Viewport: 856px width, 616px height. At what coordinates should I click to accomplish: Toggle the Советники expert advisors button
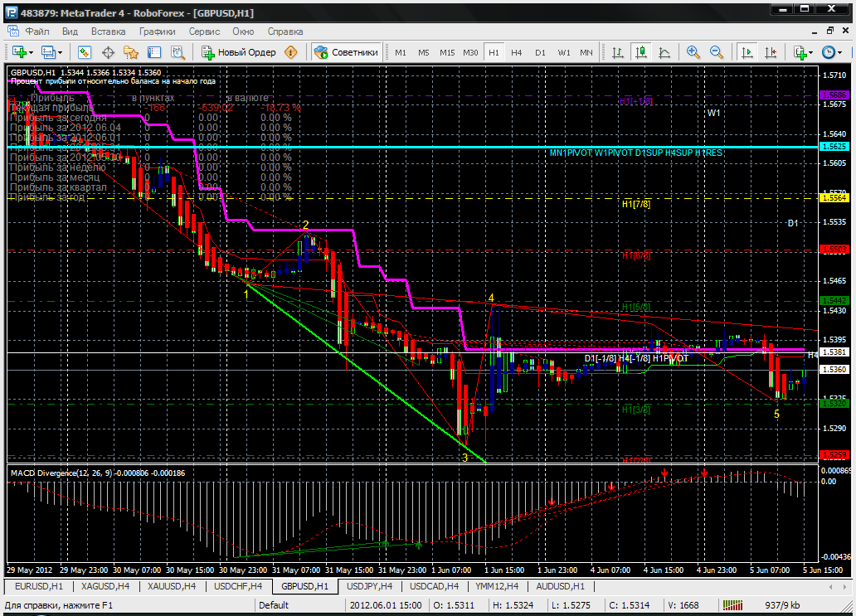pyautogui.click(x=346, y=52)
